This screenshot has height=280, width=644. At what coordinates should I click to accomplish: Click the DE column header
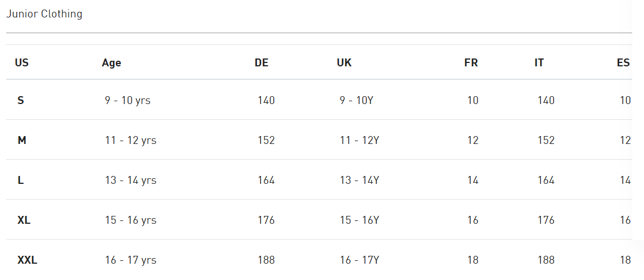262,63
